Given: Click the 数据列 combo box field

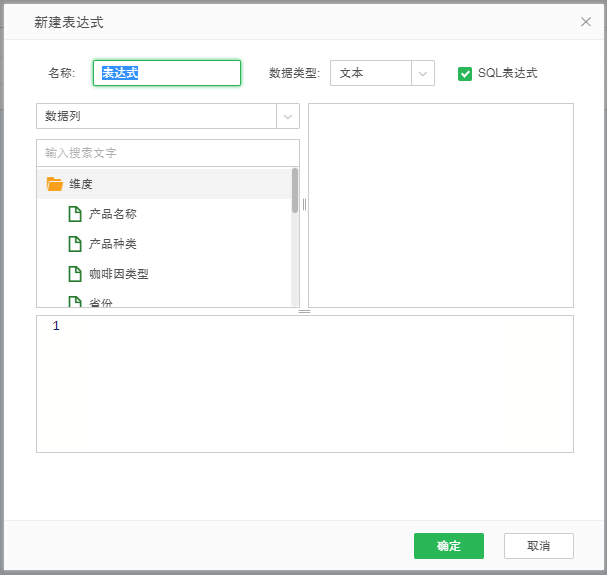Looking at the screenshot, I should [156, 117].
